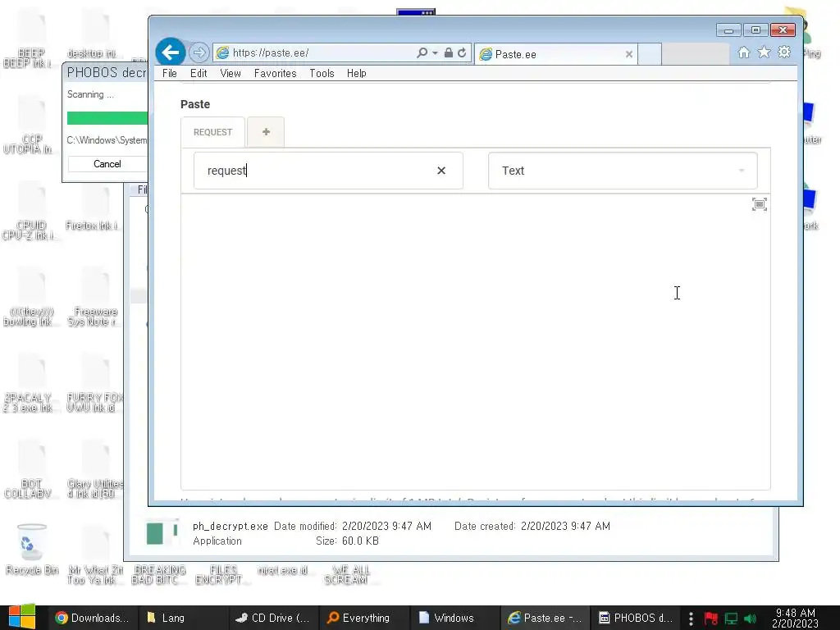Image resolution: width=840 pixels, height=630 pixels.
Task: Go back using the browser back arrow
Action: click(171, 52)
